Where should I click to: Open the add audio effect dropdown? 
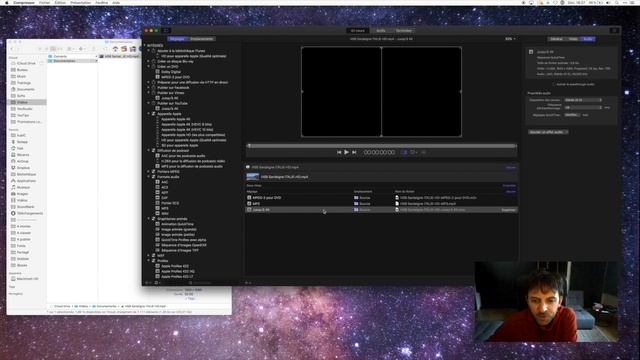548,132
